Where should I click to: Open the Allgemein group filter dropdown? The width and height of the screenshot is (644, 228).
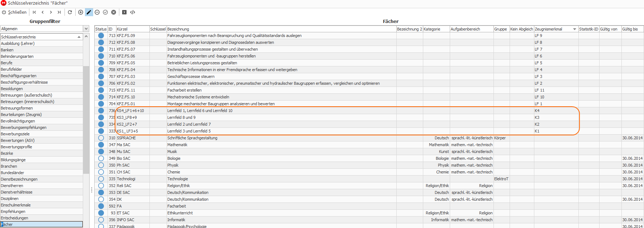coord(86,29)
